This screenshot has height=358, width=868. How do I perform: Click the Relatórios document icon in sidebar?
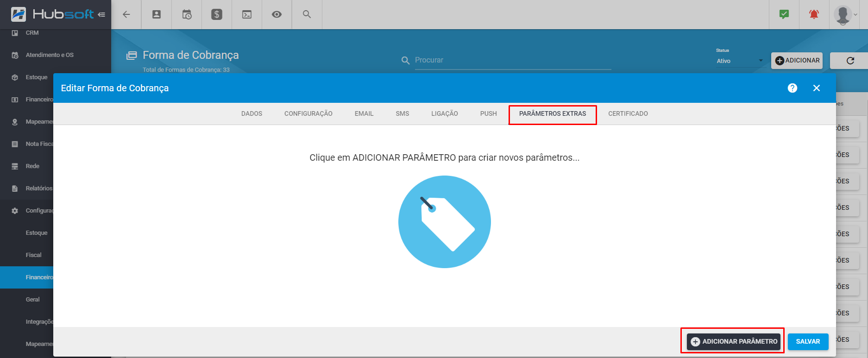coord(15,188)
